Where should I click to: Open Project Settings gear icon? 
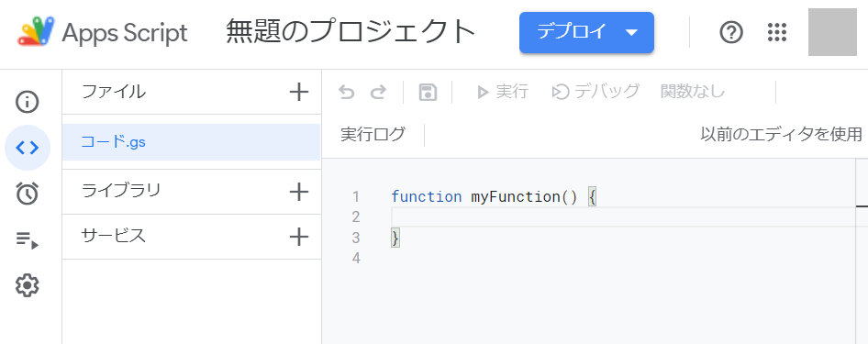pos(28,285)
